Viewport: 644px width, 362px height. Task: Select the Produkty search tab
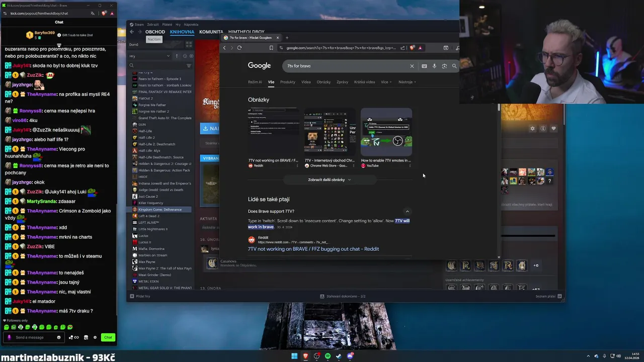288,82
